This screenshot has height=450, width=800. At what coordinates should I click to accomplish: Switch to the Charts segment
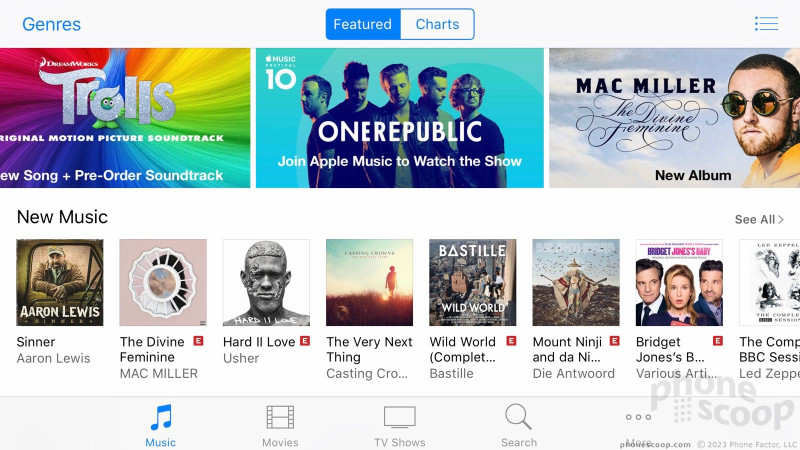(x=437, y=24)
